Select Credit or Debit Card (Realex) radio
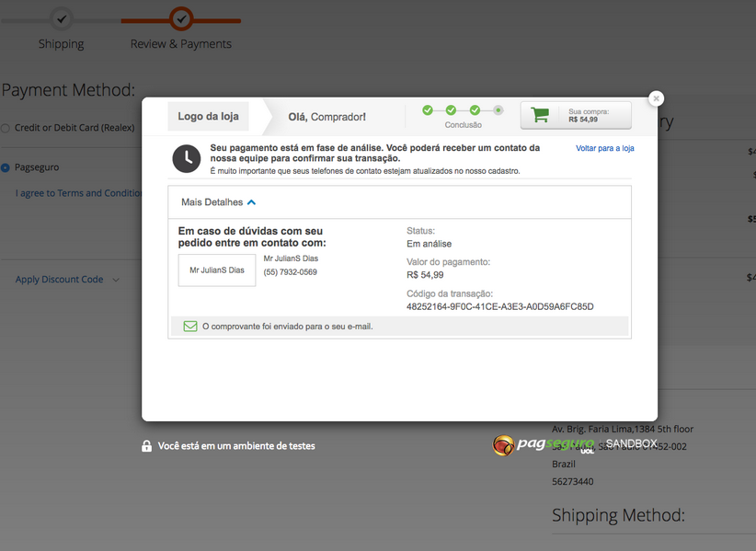The width and height of the screenshot is (756, 551). tap(6, 128)
